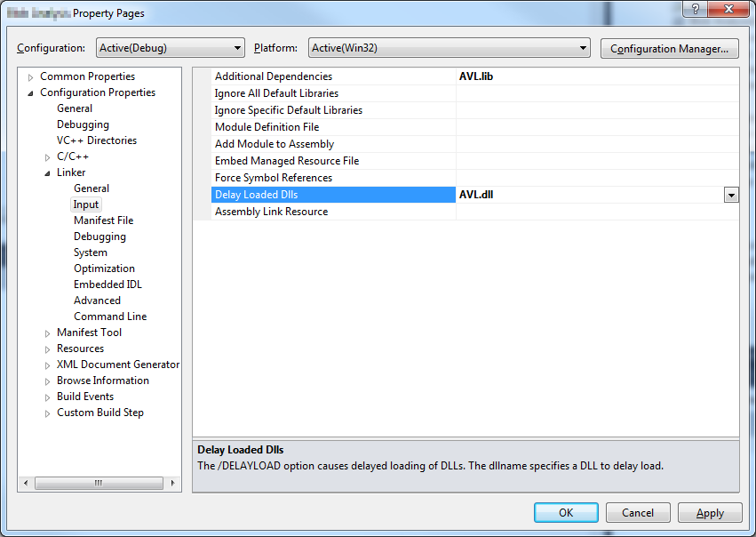Screen dimensions: 756x537
Task: Expand the C/C++ tree node
Action: pyautogui.click(x=48, y=157)
